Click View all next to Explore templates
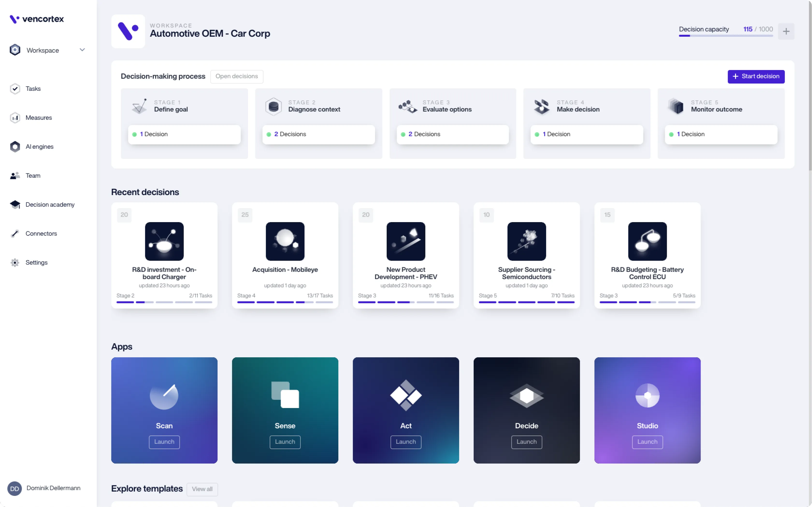 202,489
